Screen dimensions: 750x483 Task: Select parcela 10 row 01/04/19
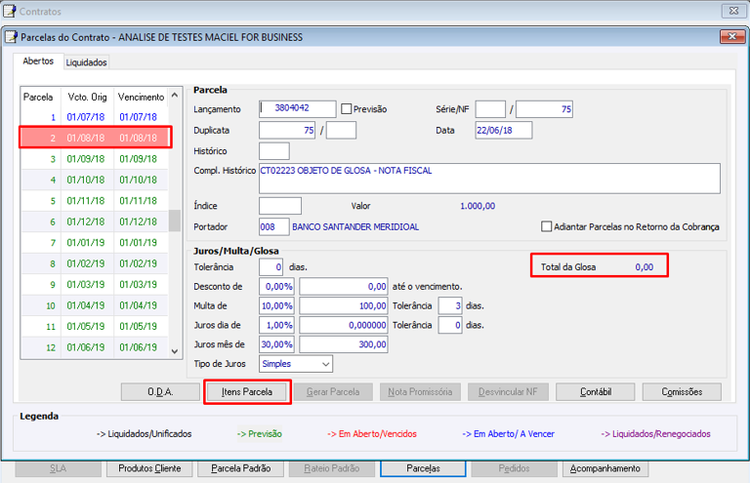[x=95, y=306]
